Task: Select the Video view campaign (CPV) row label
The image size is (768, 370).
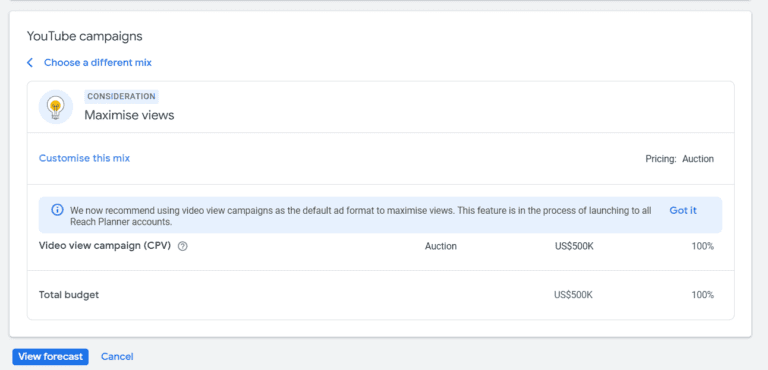Action: tap(105, 246)
